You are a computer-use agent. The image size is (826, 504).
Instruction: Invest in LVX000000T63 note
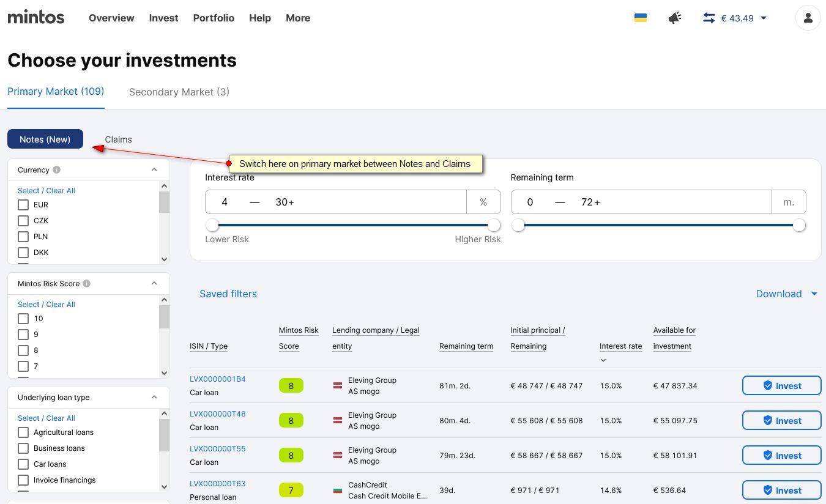[x=781, y=491]
